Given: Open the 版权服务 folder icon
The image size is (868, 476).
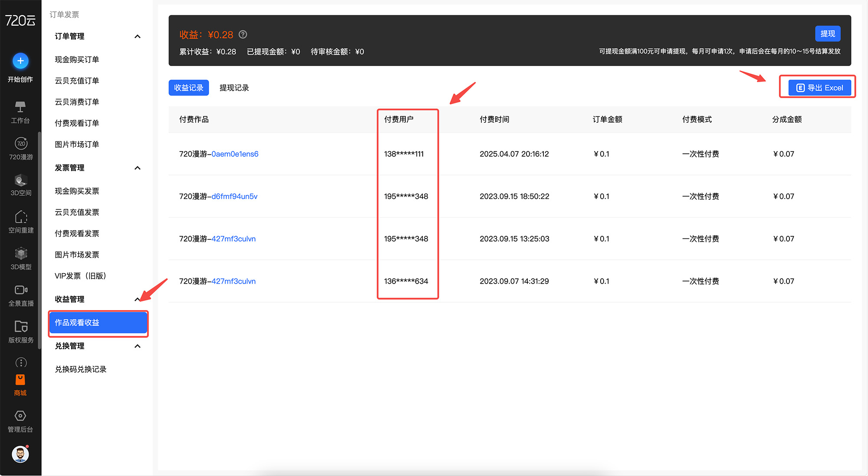Looking at the screenshot, I should (21, 327).
